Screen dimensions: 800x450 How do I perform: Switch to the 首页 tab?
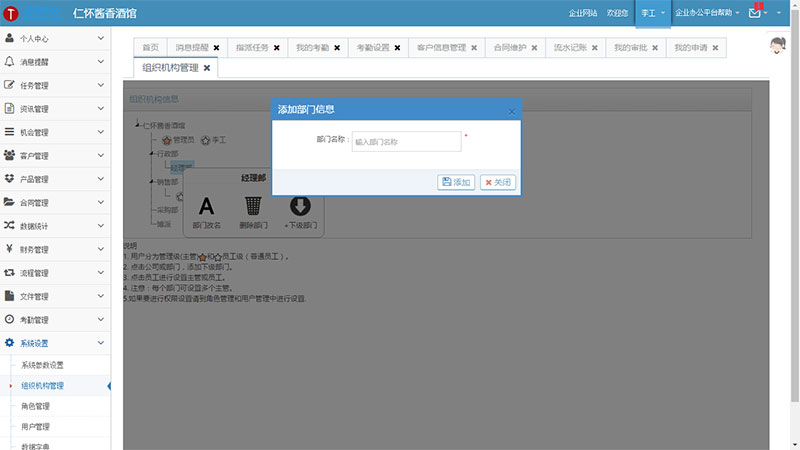[x=150, y=48]
